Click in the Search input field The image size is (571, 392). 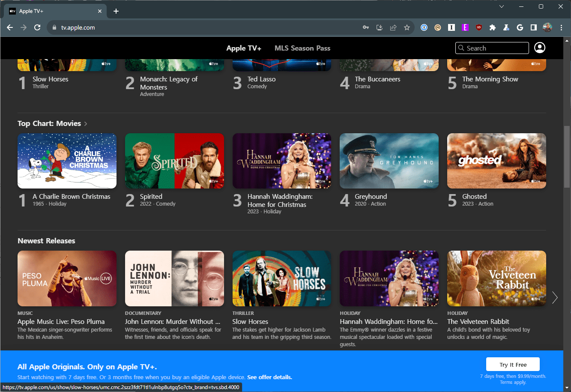click(492, 48)
